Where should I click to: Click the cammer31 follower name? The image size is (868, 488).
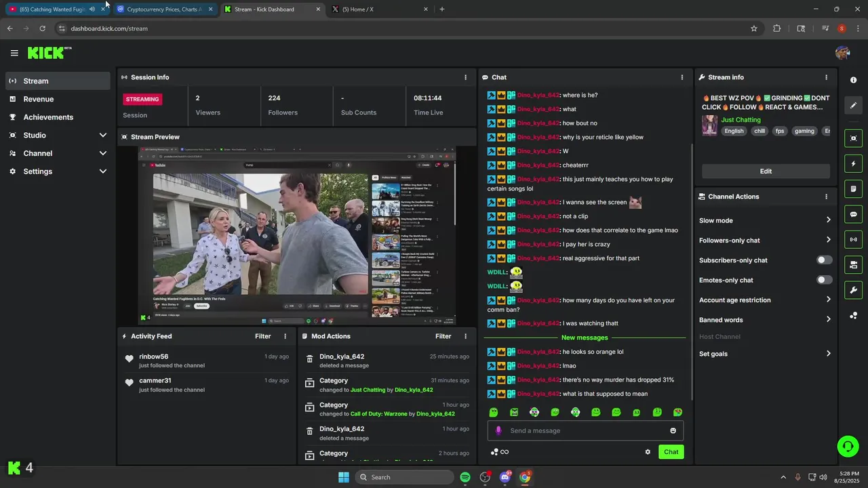point(155,380)
